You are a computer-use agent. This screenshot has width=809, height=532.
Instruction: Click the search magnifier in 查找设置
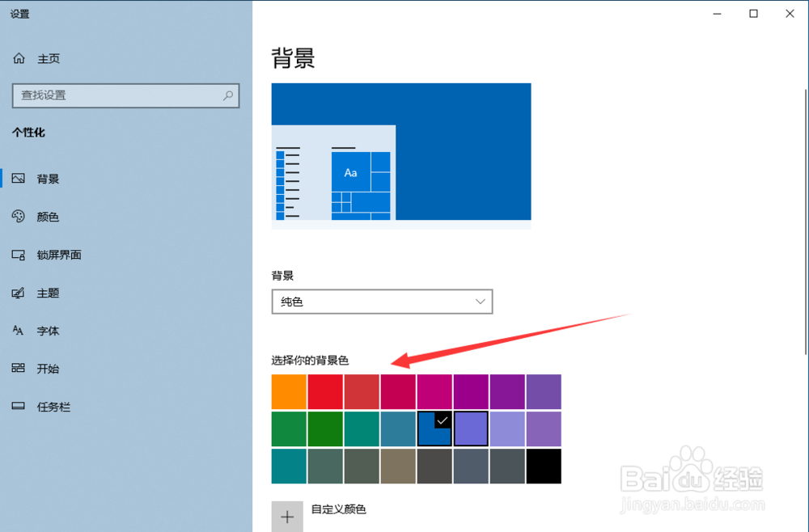coord(229,95)
